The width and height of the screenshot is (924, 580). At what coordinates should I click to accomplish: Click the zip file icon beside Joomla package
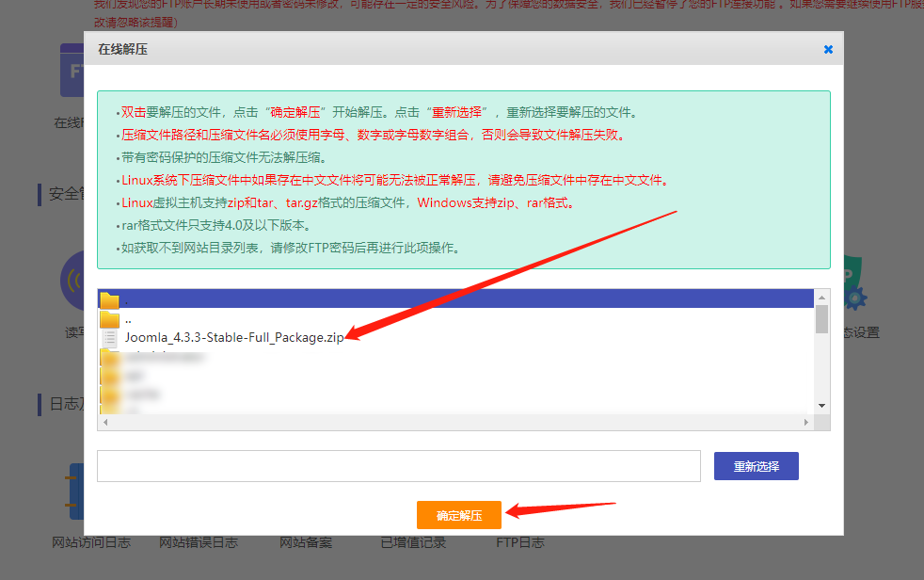110,338
